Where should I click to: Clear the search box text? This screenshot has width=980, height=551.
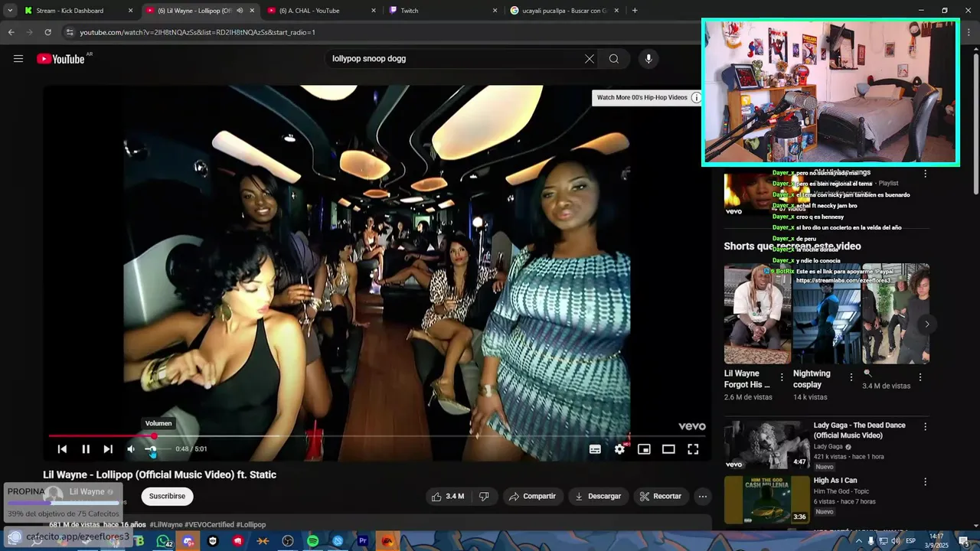(590, 59)
